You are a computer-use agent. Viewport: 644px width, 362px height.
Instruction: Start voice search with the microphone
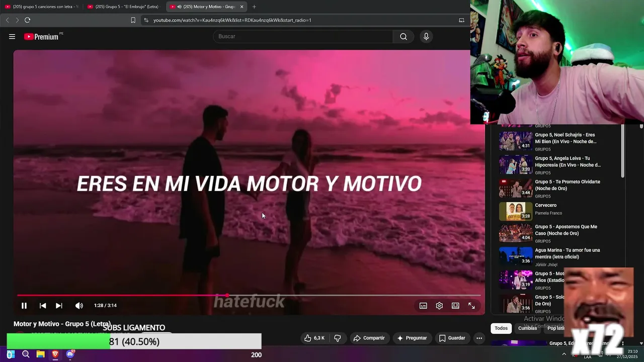coord(426,37)
